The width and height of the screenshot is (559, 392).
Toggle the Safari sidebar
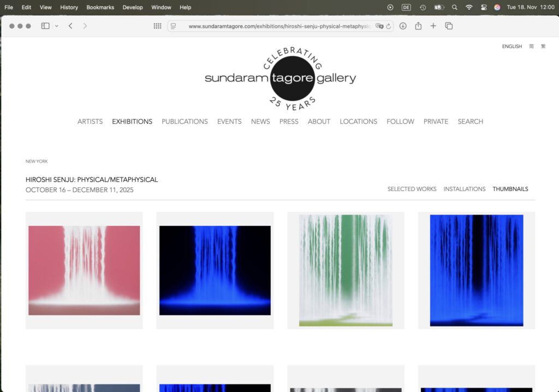(x=45, y=26)
